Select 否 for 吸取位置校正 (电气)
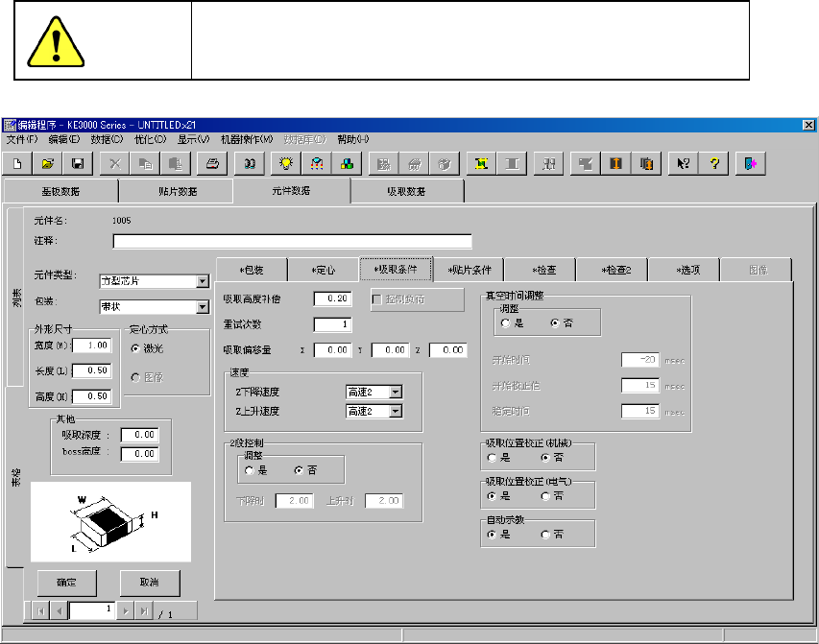Screen dimensions: 819x644 coord(545,496)
